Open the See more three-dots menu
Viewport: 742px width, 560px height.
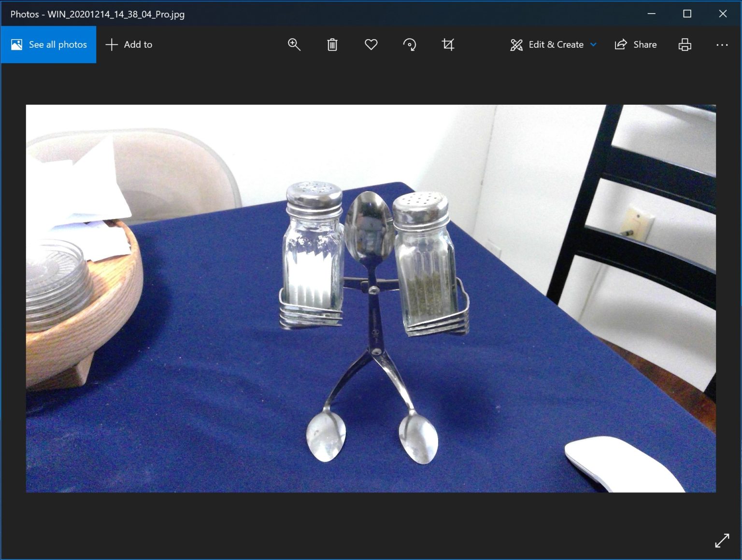coord(722,44)
